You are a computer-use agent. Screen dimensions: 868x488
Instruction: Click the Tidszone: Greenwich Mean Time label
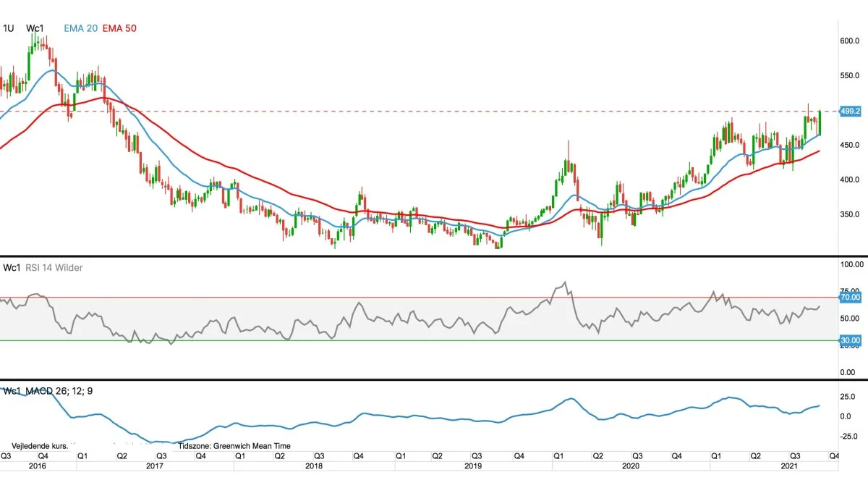click(234, 446)
